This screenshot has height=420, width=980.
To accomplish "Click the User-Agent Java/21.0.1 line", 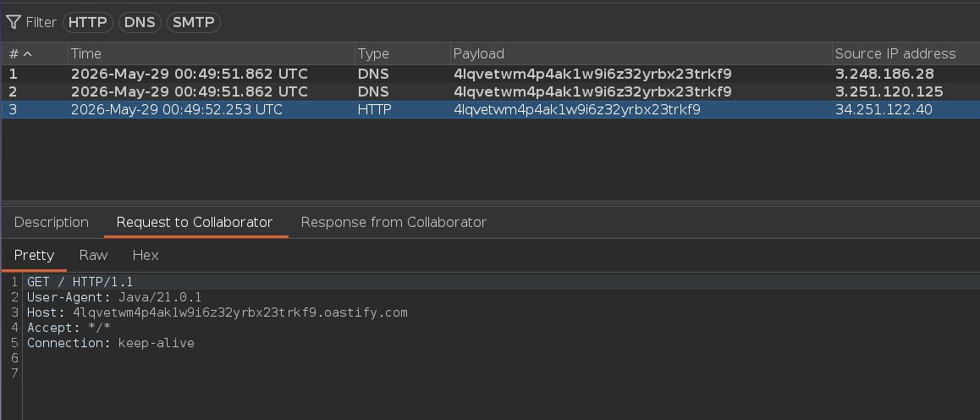I will click(x=114, y=297).
